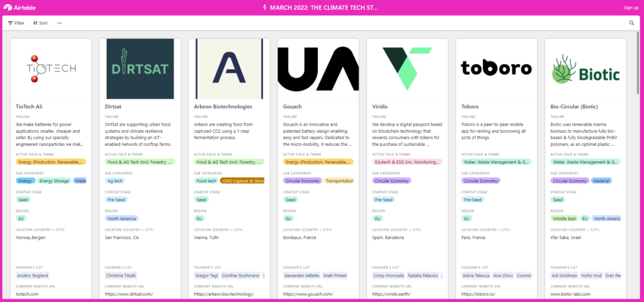
Task: Click the Gouach card title
Action: 292,107
